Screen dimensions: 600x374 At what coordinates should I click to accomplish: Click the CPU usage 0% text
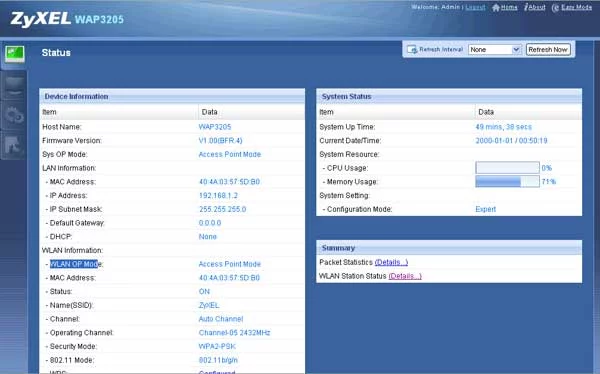click(x=546, y=168)
